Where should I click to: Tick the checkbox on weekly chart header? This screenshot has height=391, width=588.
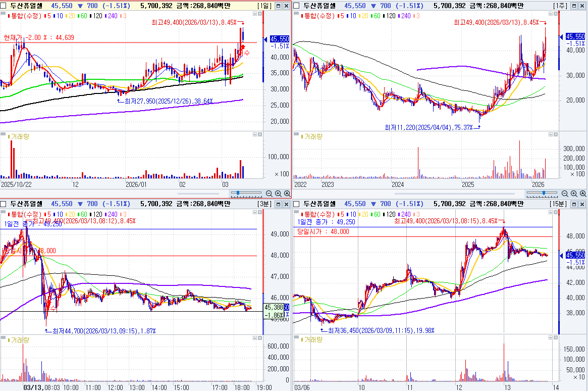(297, 6)
